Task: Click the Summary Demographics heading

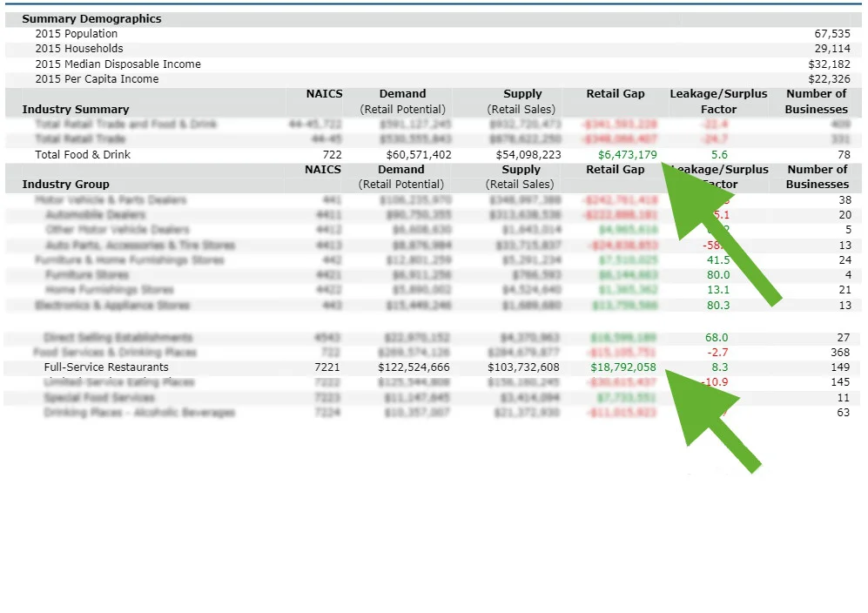Action: [x=92, y=19]
